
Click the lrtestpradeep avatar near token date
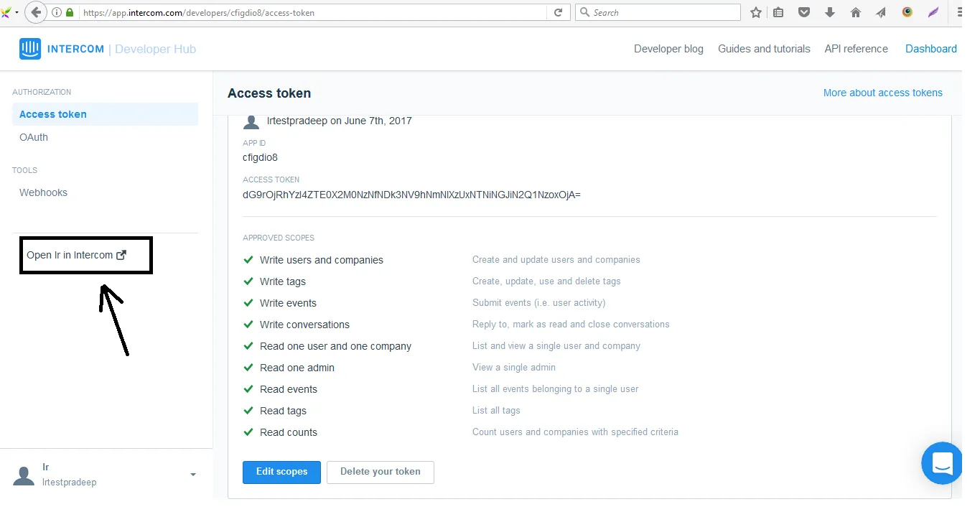point(251,121)
